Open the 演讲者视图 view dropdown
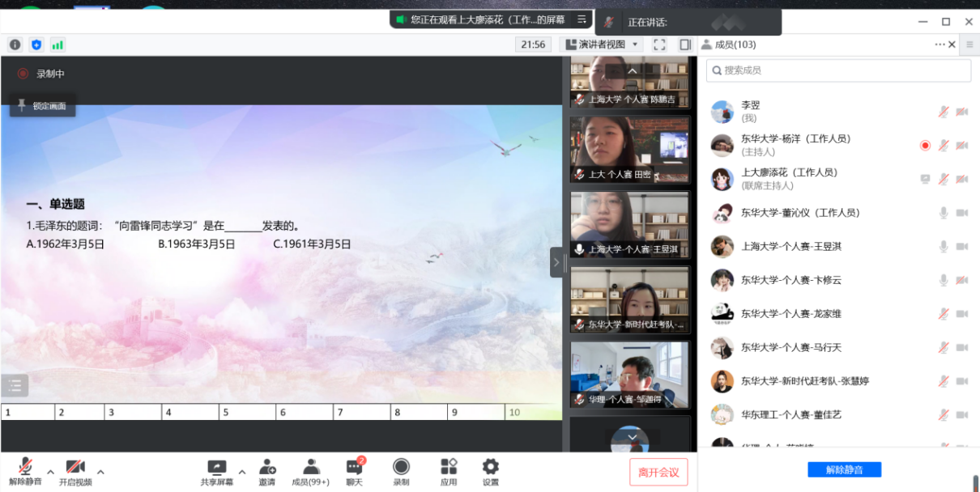 (x=603, y=45)
